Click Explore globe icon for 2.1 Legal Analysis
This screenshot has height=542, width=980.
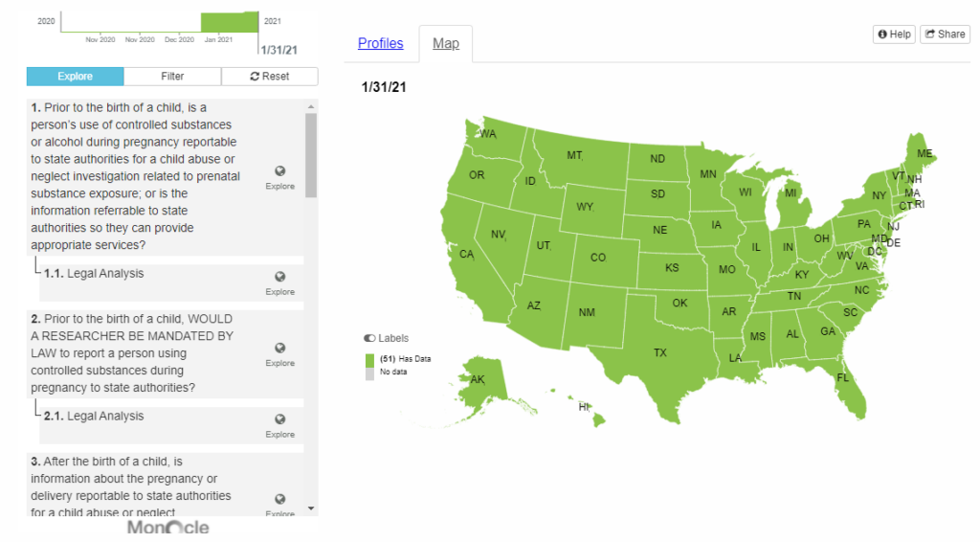[280, 419]
